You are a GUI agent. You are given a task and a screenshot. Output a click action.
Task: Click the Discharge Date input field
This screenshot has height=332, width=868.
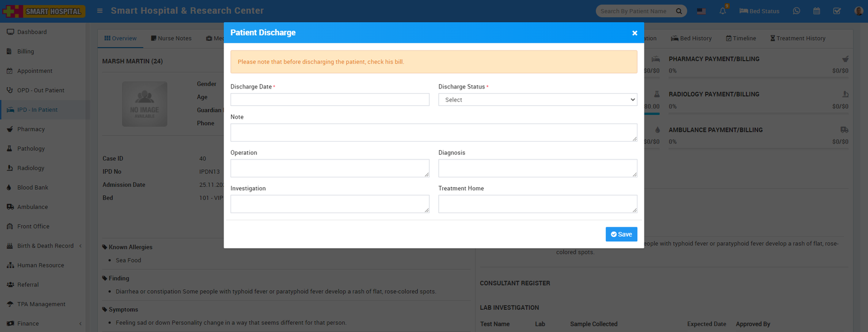(329, 100)
